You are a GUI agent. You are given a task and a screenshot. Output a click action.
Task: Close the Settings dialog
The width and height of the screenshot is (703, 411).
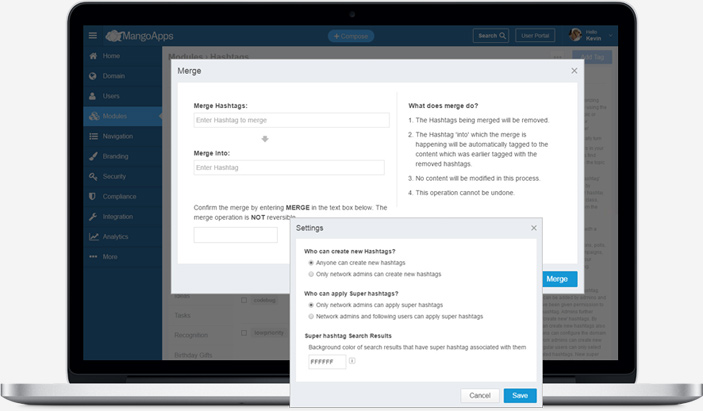534,228
